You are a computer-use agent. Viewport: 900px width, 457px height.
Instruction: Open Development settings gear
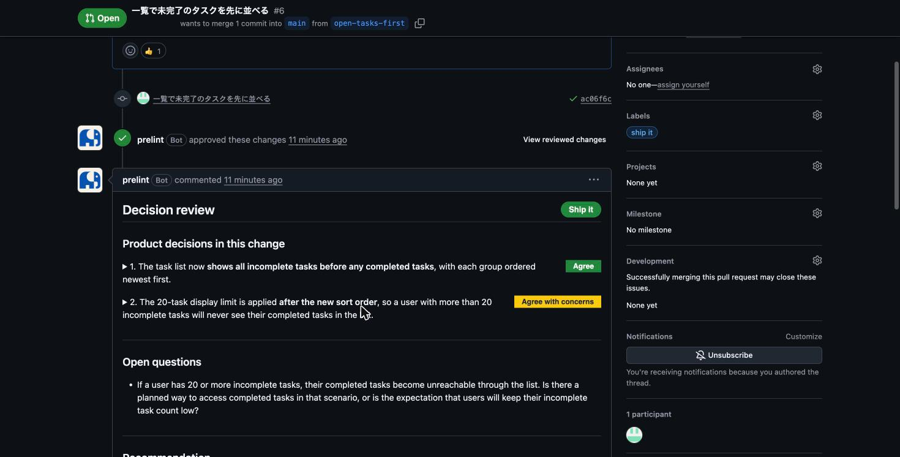click(817, 261)
